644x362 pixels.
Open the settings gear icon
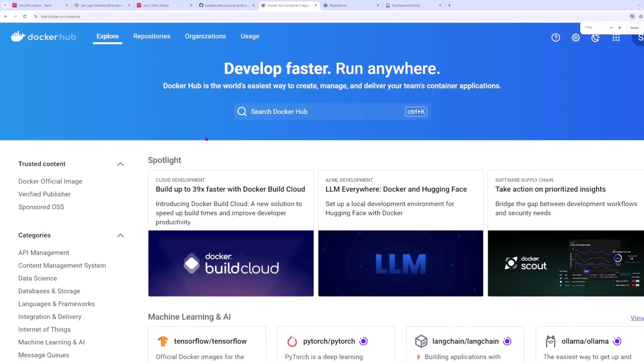coord(576,38)
